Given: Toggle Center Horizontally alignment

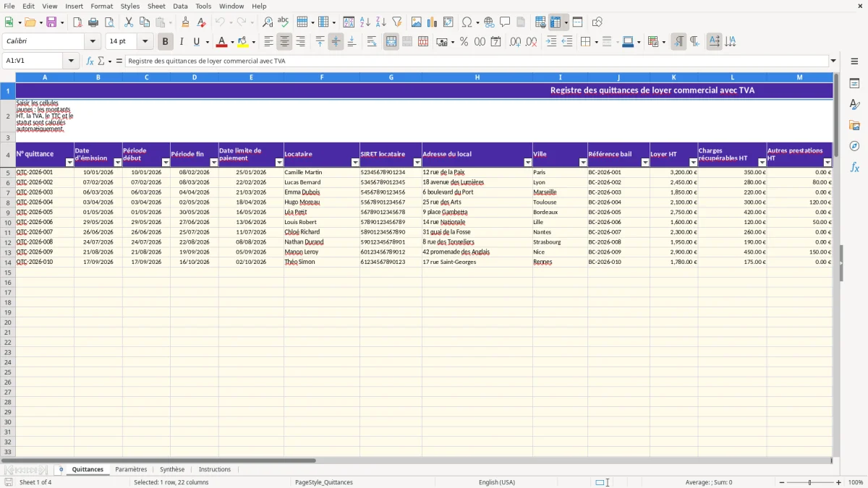Looking at the screenshot, I should [284, 42].
